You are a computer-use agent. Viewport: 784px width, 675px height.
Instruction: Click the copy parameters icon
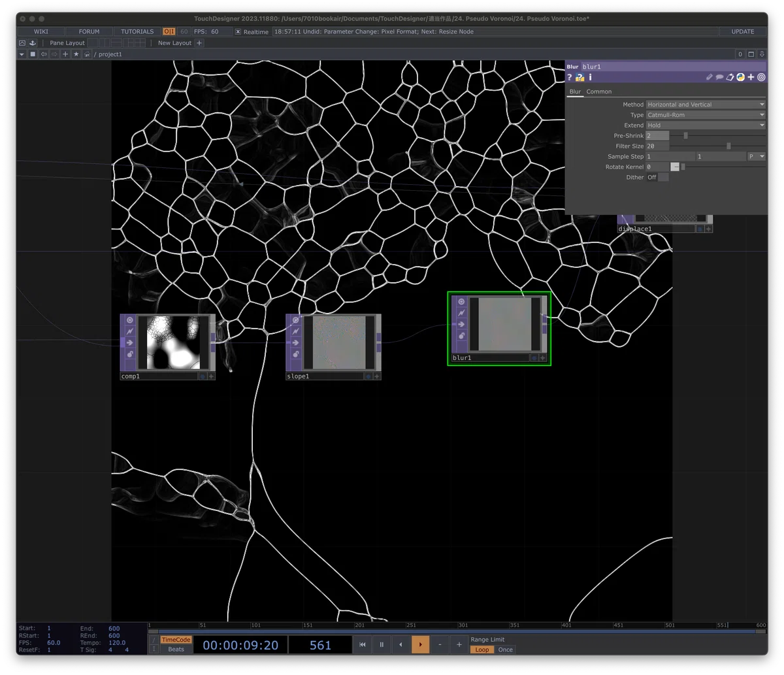point(730,77)
